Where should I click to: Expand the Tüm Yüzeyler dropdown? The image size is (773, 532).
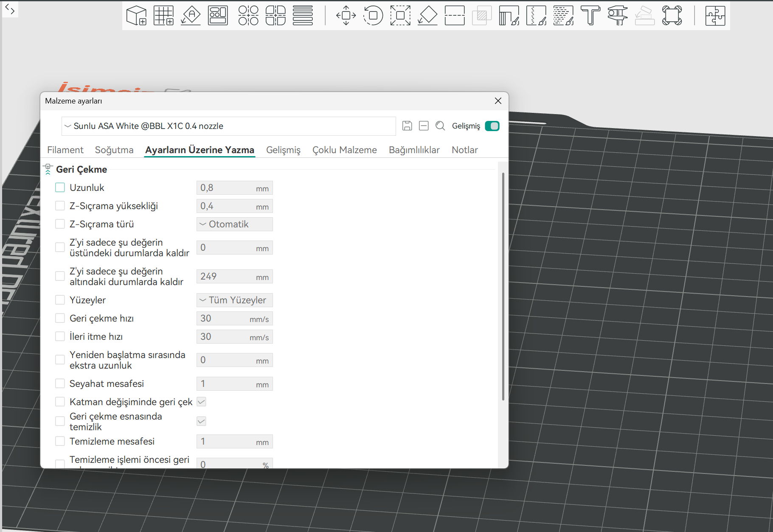coord(234,300)
